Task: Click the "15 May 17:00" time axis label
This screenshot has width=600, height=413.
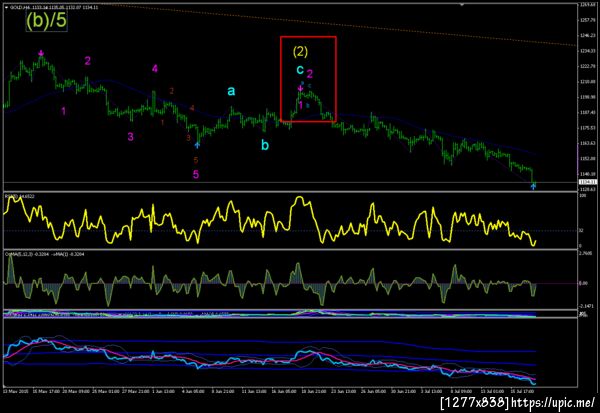Action: (46, 392)
